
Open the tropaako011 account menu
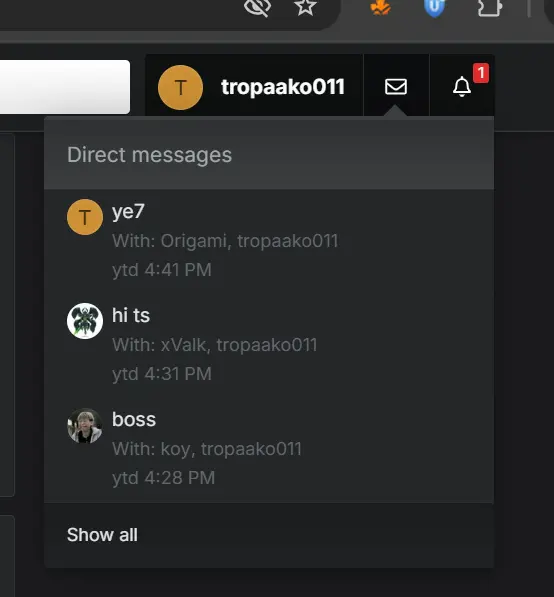254,87
